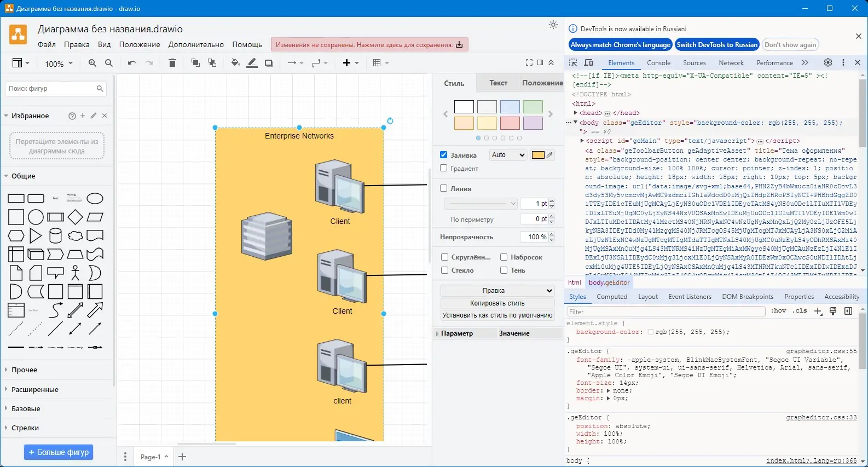This screenshot has width=868, height=467.
Task: Toggle the theme appearance sun icon
Action: click(553, 25)
